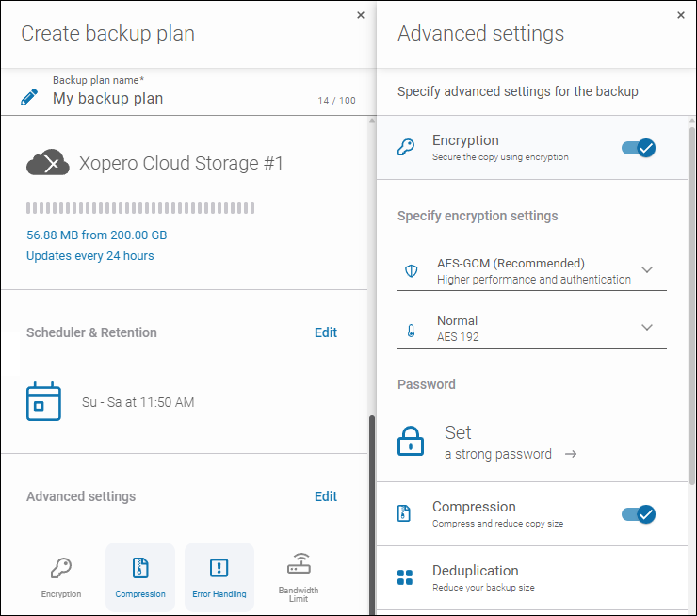Viewport: 697px width, 616px height.
Task: Turn off the Encryption toggle
Action: coord(639,148)
